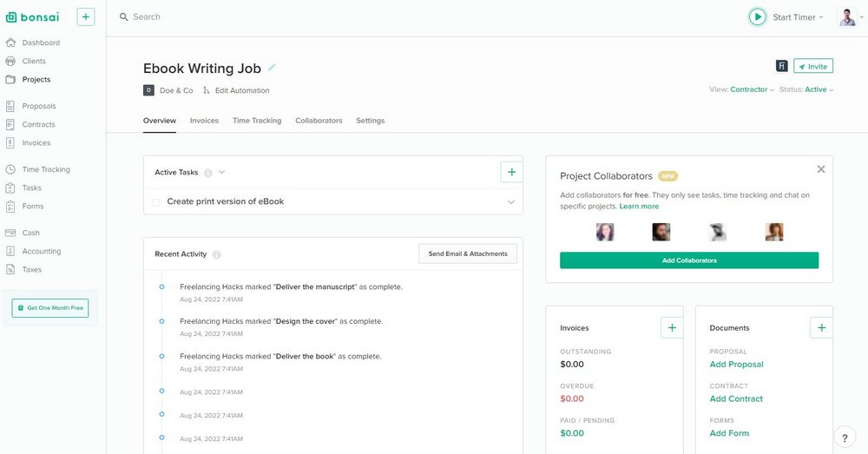Close the Project Collaborators card
Image resolution: width=868 pixels, height=454 pixels.
tap(821, 169)
